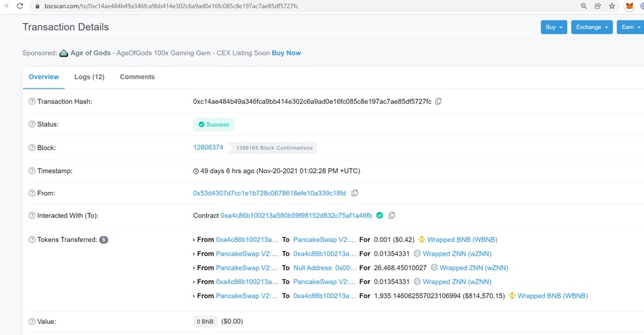Open contract 0xa4c86b100213a580 address link
The image size is (644, 335).
point(296,215)
